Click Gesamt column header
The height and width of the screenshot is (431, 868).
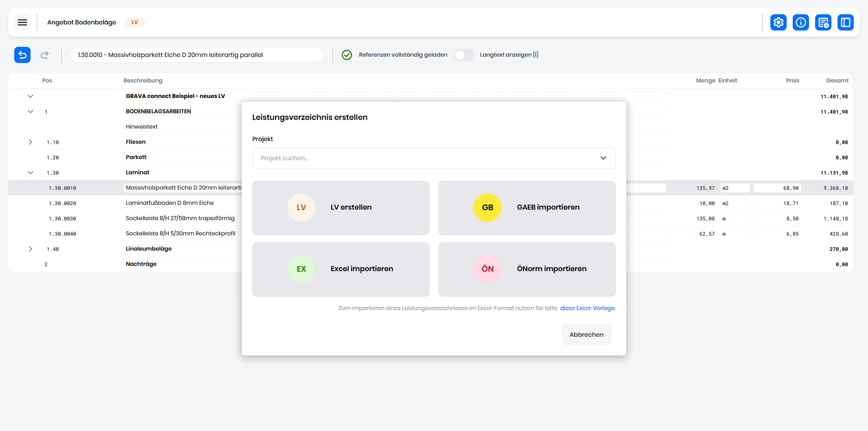pyautogui.click(x=837, y=80)
